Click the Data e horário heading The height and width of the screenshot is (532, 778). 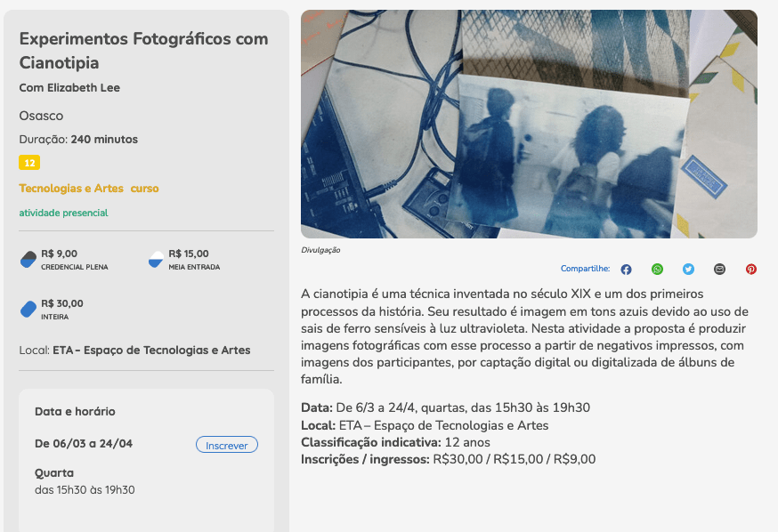click(x=75, y=412)
